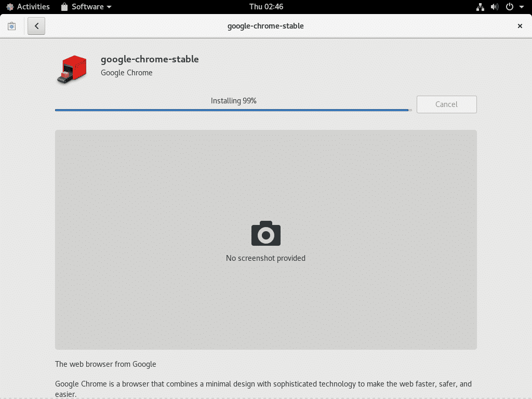Viewport: 532px width, 399px height.
Task: Click the dropdown arrow next to Software
Action: 109,7
